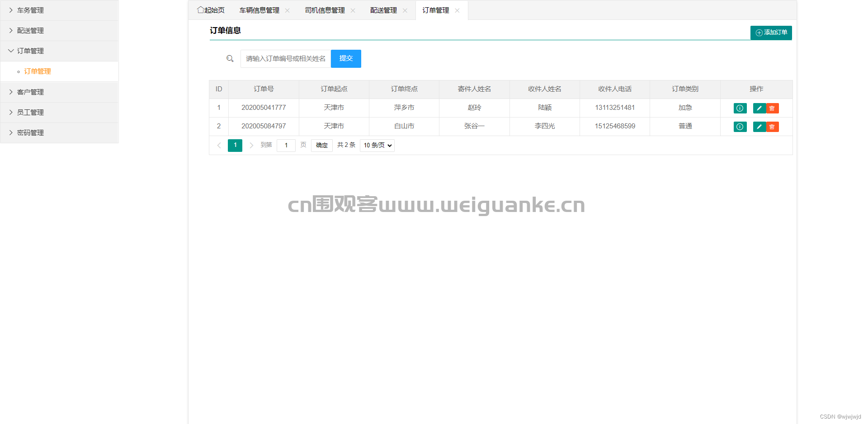View details of order 202005041777

pyautogui.click(x=740, y=108)
